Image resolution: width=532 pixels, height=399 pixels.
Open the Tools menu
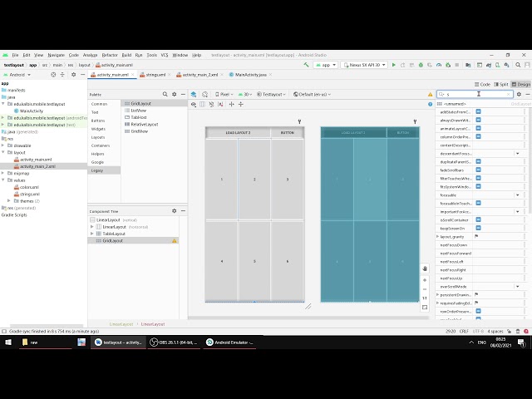pos(151,55)
